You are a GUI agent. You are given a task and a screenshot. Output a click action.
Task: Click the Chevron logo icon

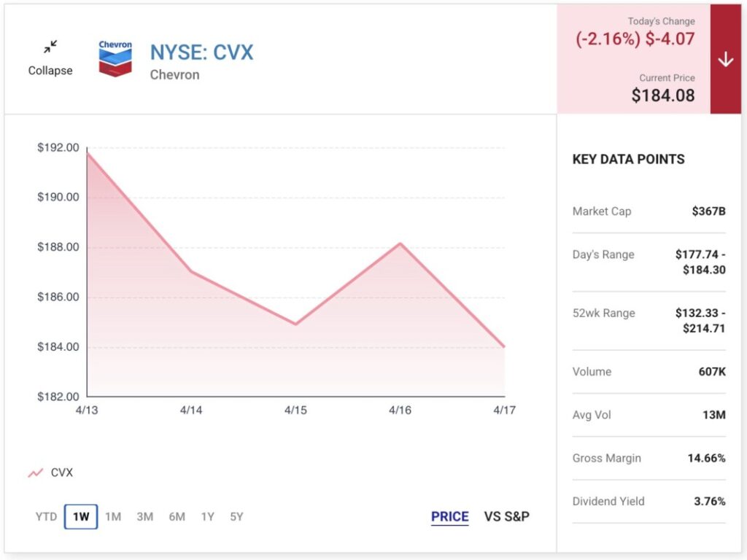tap(115, 58)
